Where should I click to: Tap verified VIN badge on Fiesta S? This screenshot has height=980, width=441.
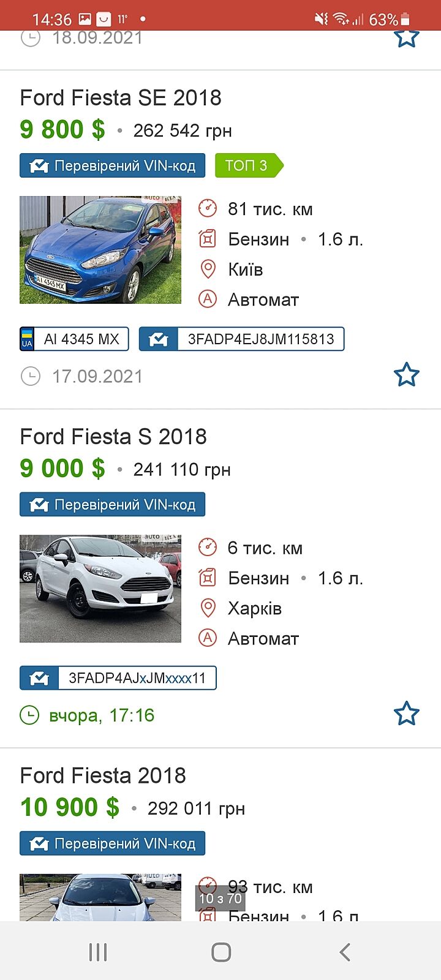pyautogui.click(x=112, y=505)
